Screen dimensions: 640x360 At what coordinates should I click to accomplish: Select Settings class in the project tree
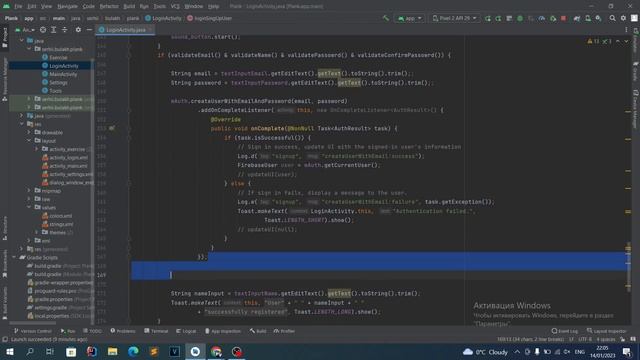pos(58,82)
